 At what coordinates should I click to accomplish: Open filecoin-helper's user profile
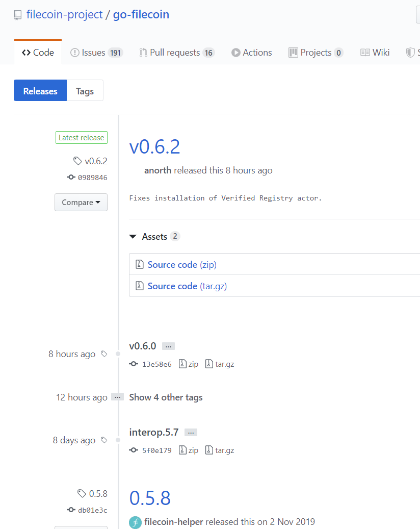(x=174, y=522)
